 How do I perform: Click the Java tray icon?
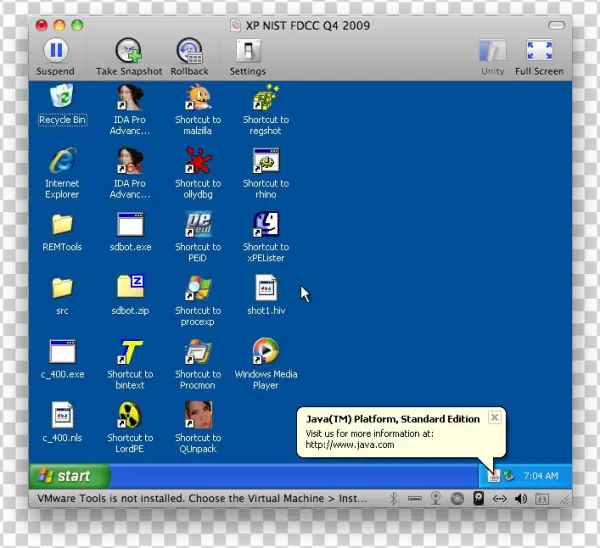click(494, 476)
